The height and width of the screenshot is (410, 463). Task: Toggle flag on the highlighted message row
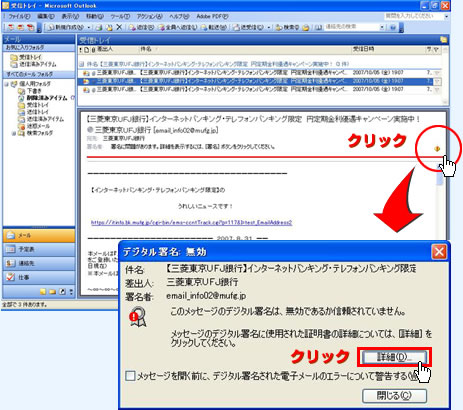click(437, 81)
